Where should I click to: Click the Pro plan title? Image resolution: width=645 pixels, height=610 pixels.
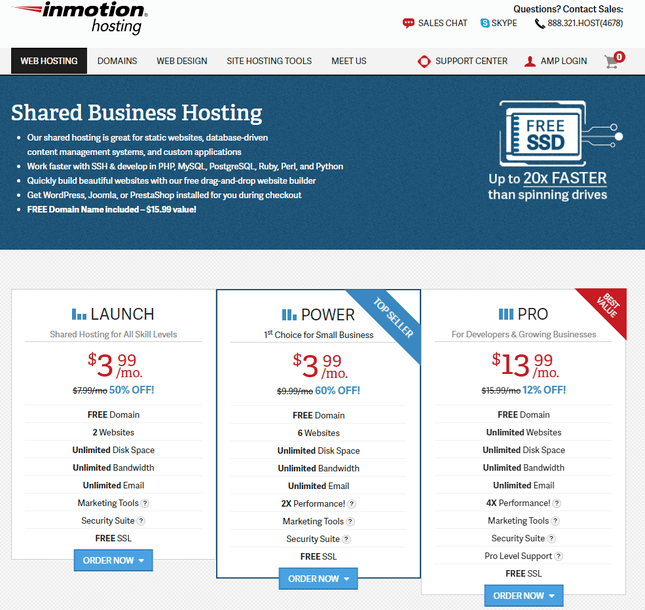(x=533, y=314)
